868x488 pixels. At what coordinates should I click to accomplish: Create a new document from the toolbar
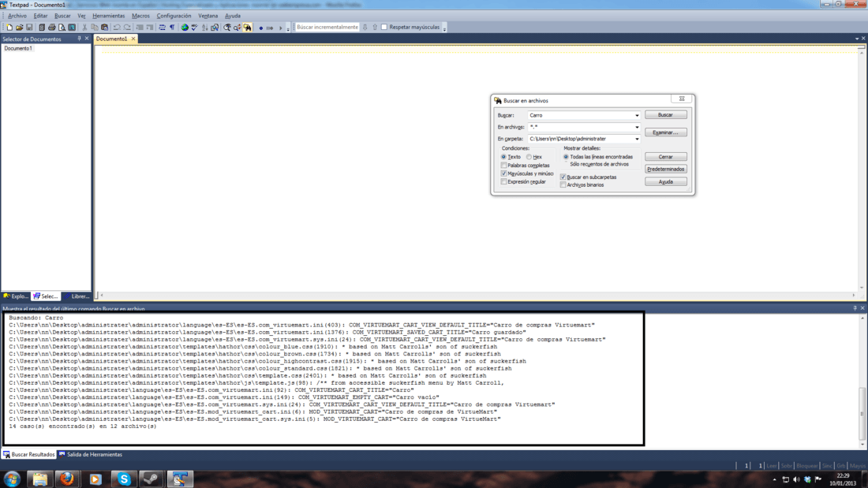pos(9,27)
